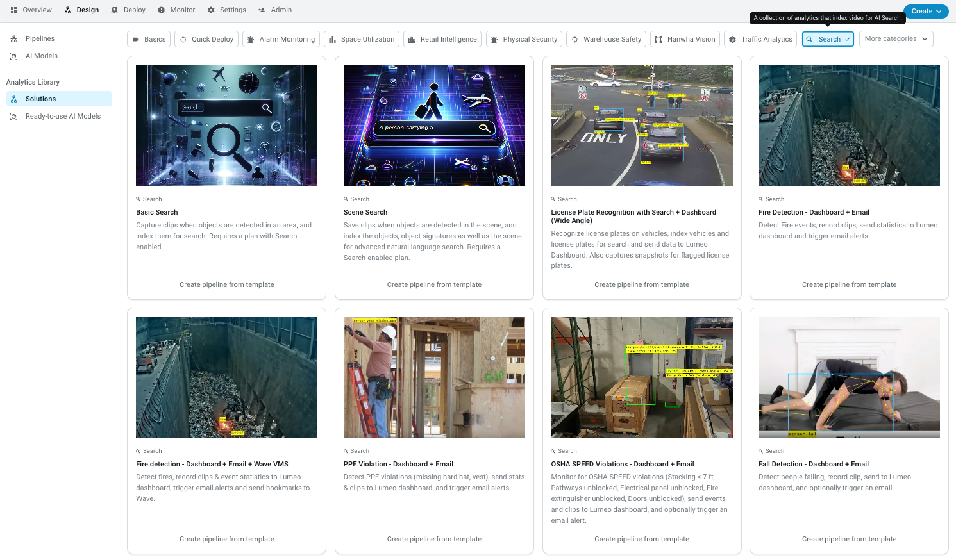Switch to the Deploy tab
This screenshot has width=956, height=560.
click(128, 10)
